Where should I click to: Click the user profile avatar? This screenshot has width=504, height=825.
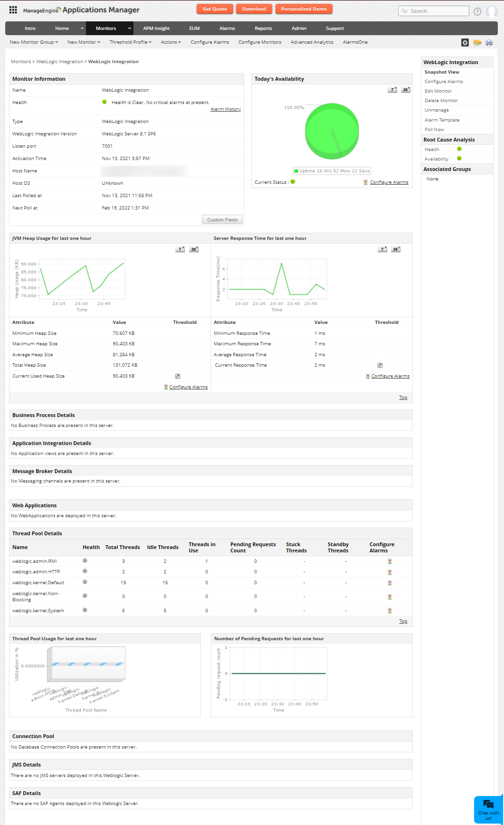point(492,11)
